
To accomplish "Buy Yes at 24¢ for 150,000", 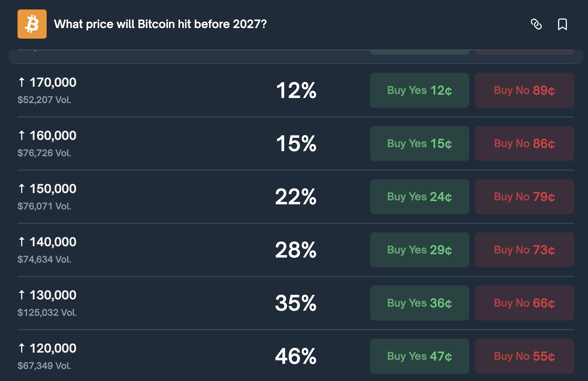I will pyautogui.click(x=419, y=196).
